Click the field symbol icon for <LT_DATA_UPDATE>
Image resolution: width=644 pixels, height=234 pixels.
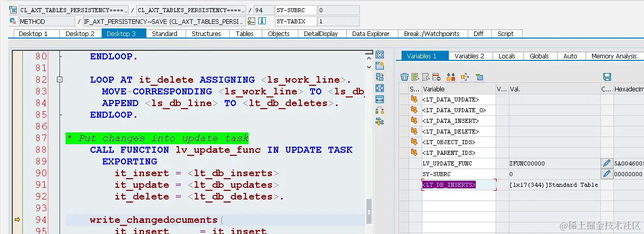414,99
